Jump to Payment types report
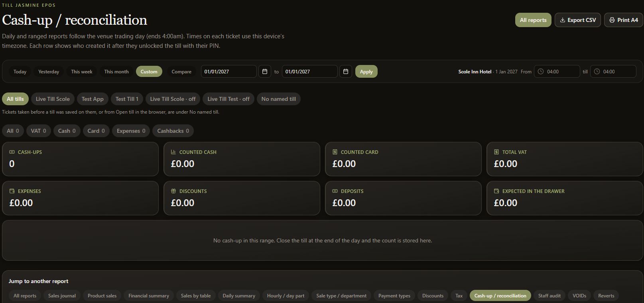Viewport: 644px width, 303px height. point(394,296)
